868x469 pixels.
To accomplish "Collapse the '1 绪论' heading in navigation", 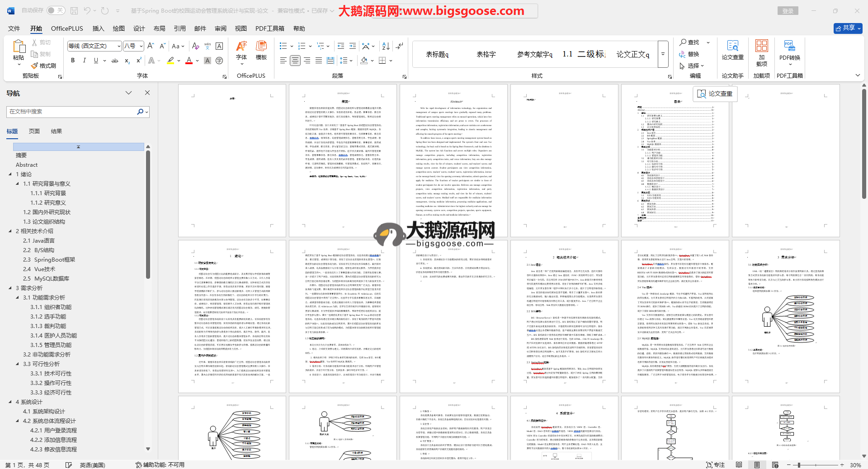I will tap(10, 174).
